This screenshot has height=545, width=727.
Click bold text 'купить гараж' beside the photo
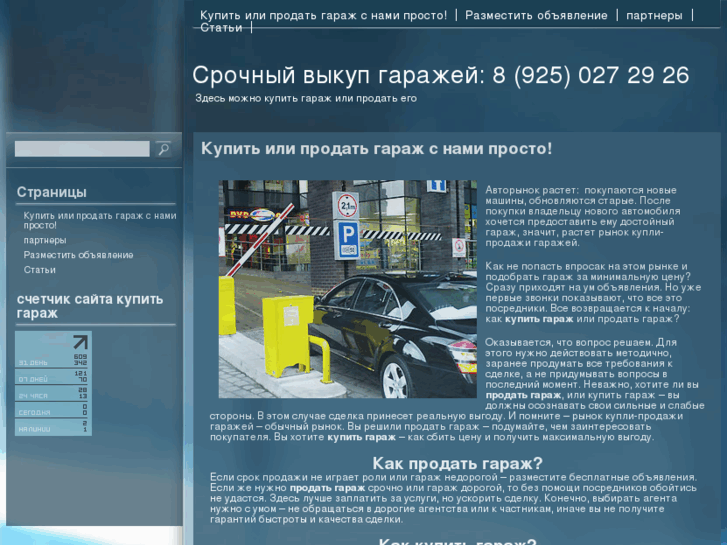(x=539, y=319)
